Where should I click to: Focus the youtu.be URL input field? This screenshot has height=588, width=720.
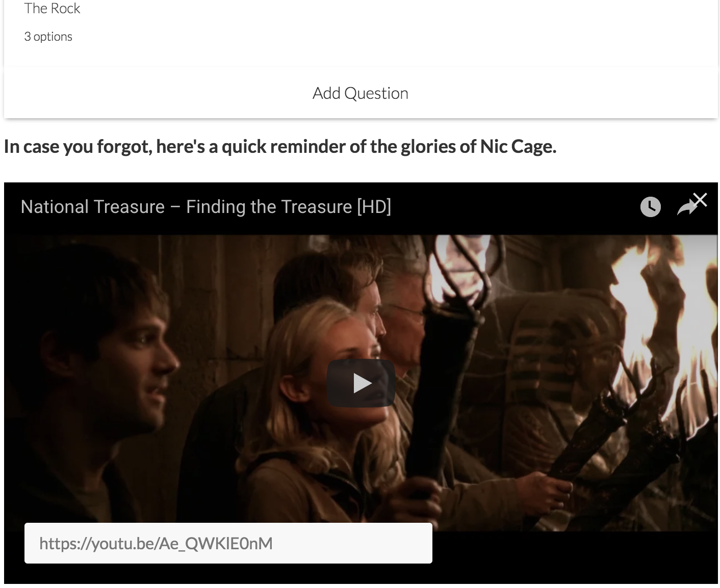228,543
